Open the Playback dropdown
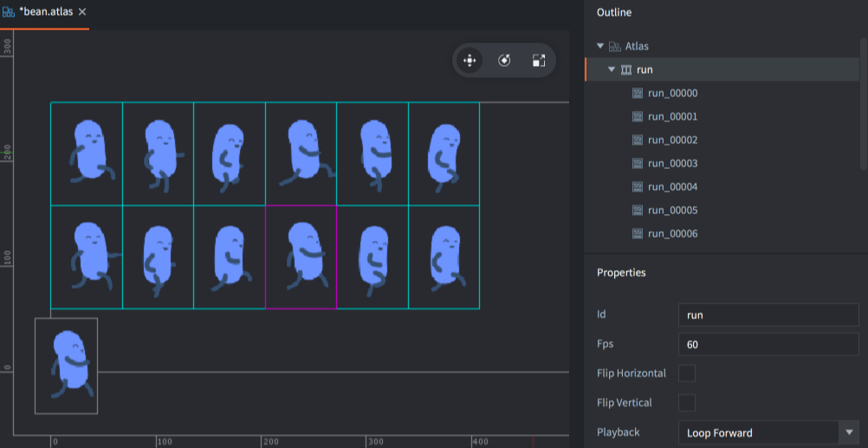868x448 pixels. point(847,432)
